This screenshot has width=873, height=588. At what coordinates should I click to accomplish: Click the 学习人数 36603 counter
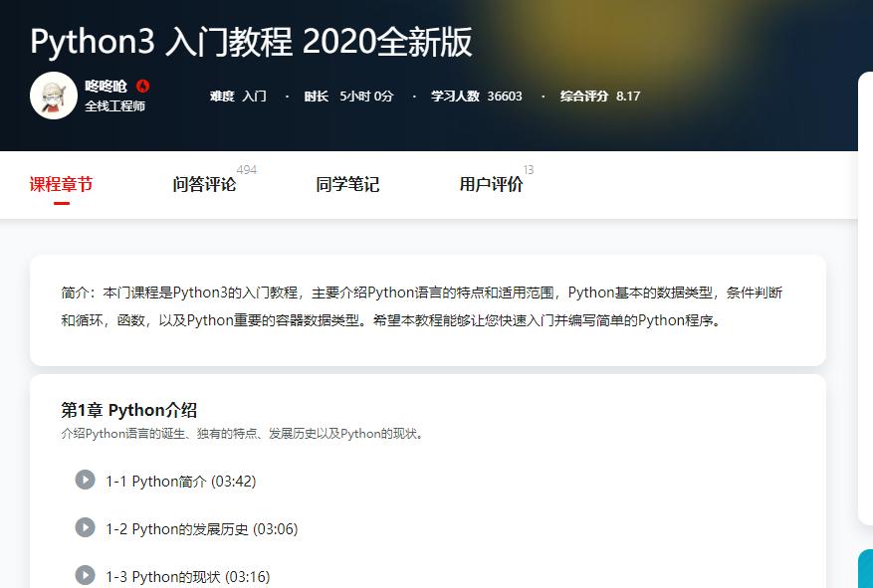click(478, 97)
